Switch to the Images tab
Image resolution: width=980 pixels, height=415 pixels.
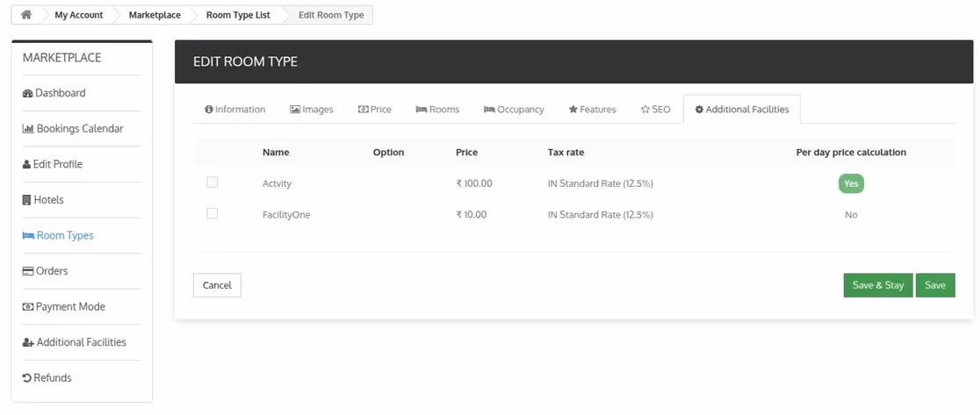pos(311,109)
